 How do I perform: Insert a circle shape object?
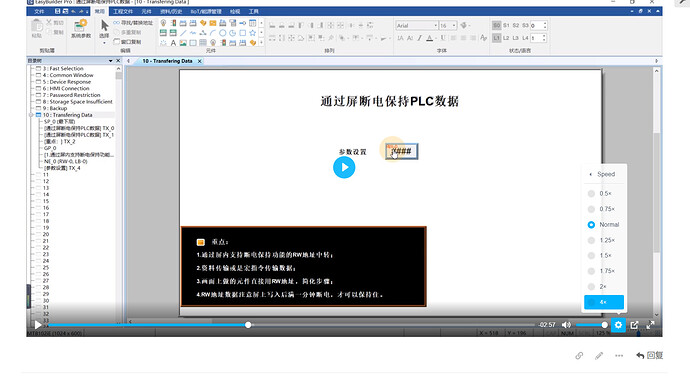(x=223, y=33)
